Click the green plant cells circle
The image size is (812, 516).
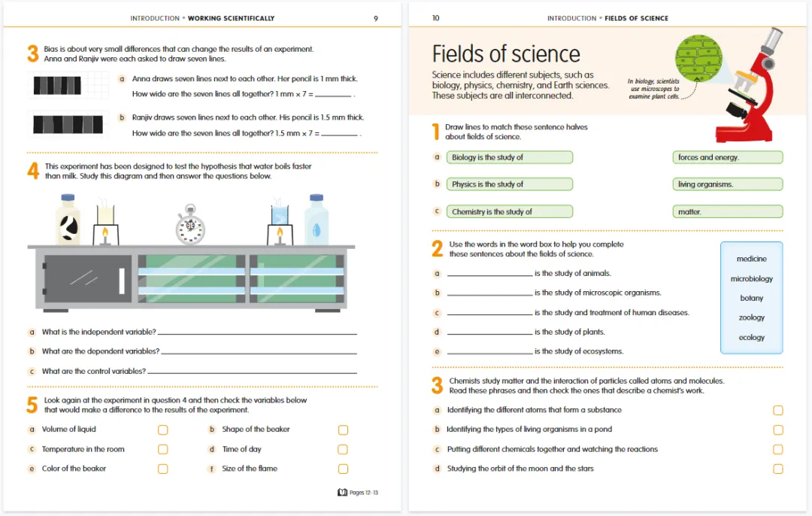698,58
